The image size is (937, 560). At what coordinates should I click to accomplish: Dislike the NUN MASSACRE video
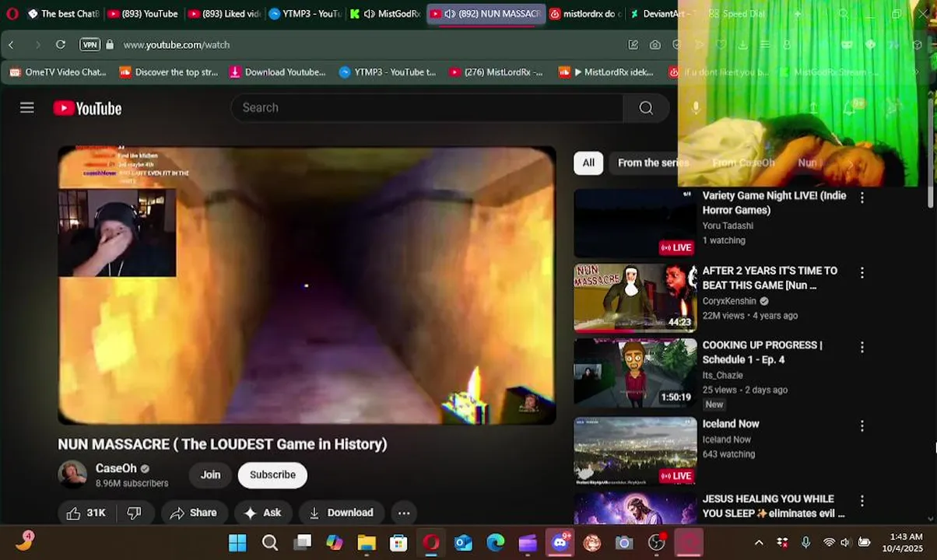pyautogui.click(x=134, y=513)
